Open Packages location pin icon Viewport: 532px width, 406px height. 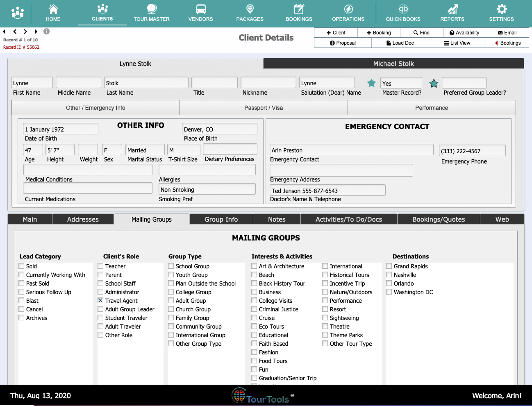[x=250, y=9]
